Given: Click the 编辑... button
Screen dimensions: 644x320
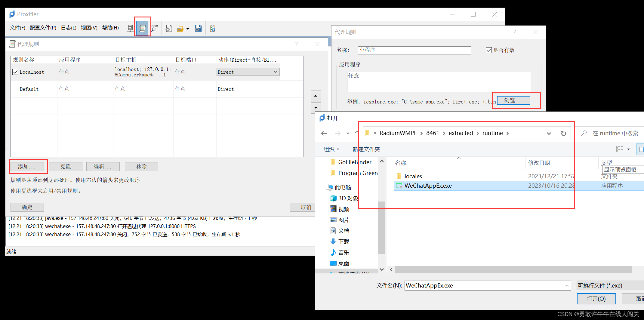Looking at the screenshot, I should pyautogui.click(x=103, y=167).
